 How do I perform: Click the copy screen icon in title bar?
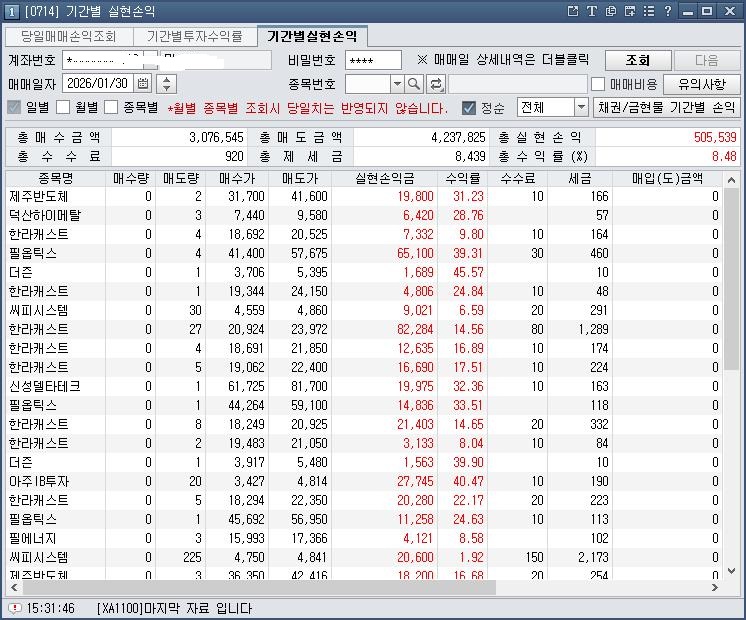pos(610,11)
